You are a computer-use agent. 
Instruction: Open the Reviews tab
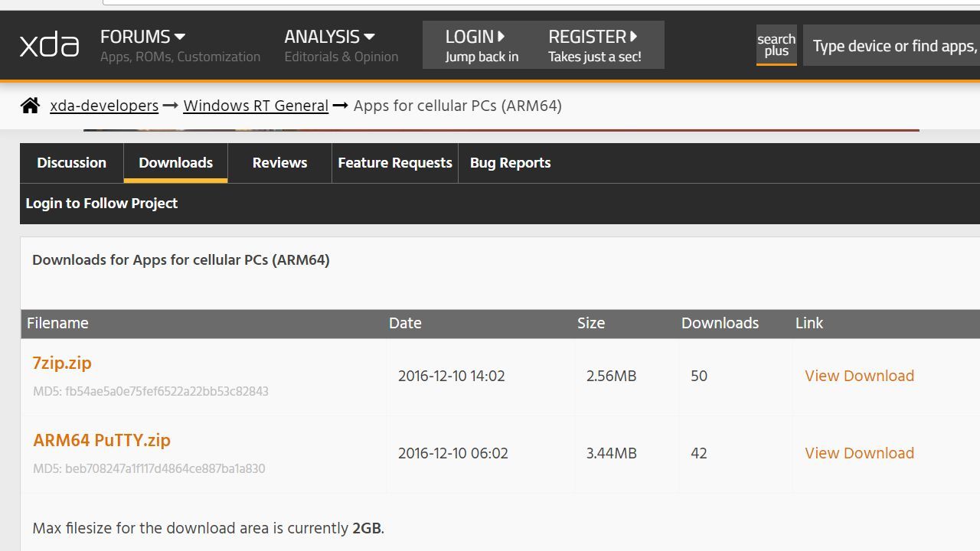[x=279, y=163]
